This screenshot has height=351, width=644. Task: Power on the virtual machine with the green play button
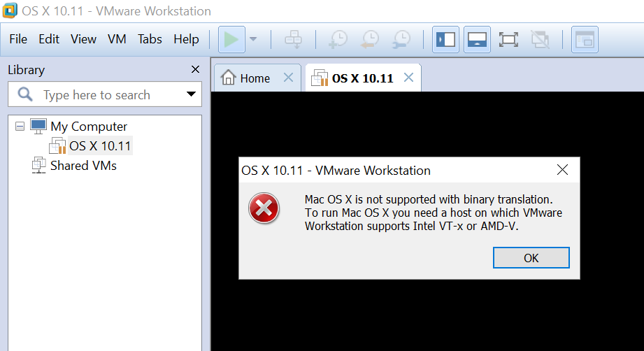[x=231, y=39]
